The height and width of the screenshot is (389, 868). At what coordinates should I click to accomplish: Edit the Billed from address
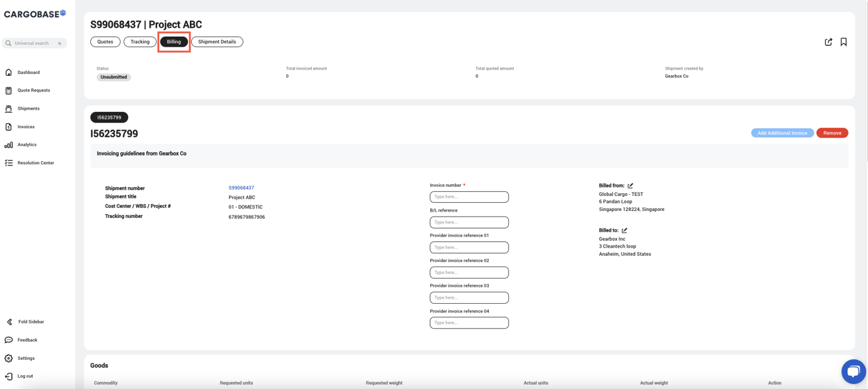(630, 185)
